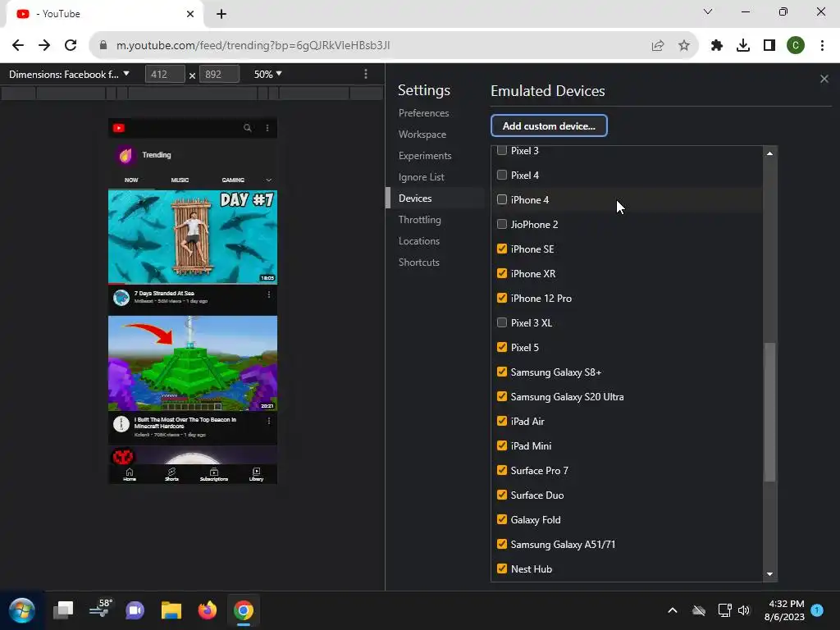Screen dimensions: 840x630
Task: Show hidden tray icons chevron
Action: tap(673, 610)
